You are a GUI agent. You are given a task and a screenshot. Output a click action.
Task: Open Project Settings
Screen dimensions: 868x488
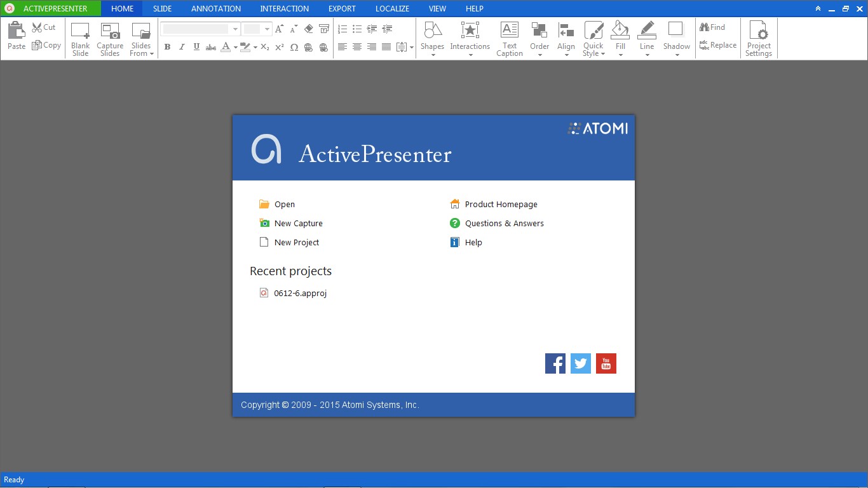click(759, 39)
